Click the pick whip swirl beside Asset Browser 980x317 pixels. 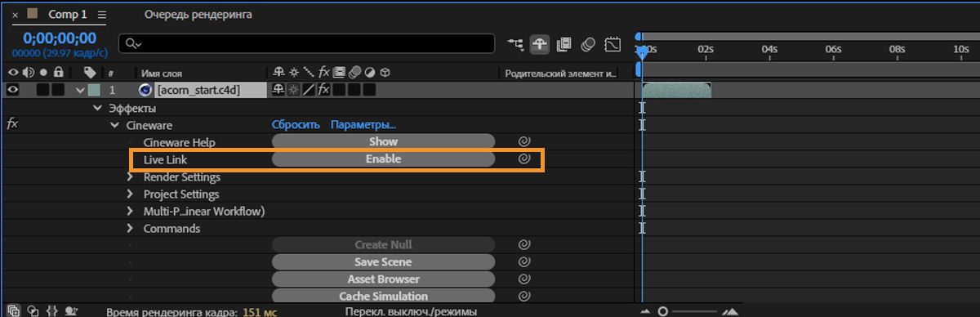coord(525,279)
